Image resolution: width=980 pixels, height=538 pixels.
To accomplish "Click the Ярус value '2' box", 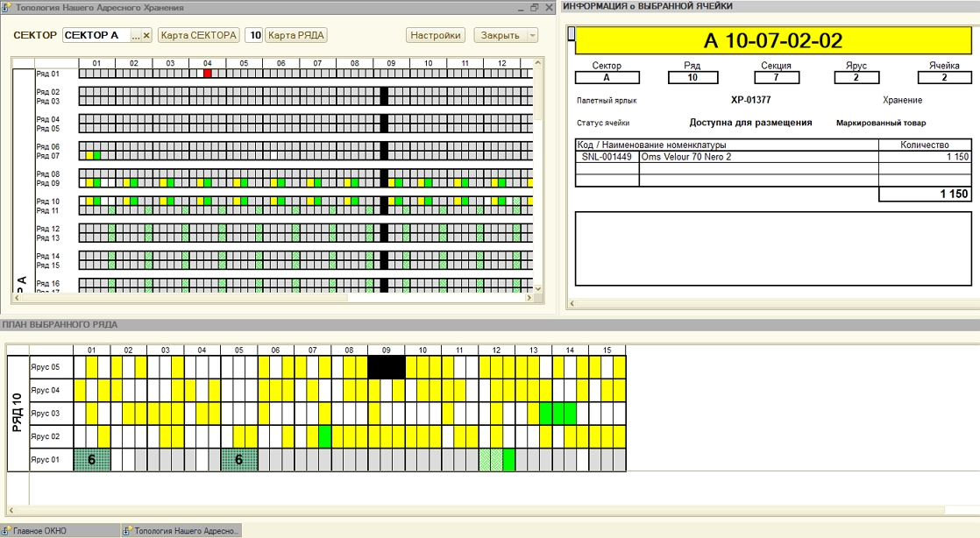I will [856, 77].
